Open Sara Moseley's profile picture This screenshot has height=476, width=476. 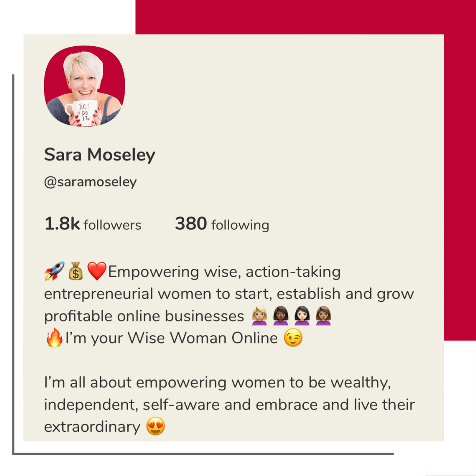click(84, 86)
